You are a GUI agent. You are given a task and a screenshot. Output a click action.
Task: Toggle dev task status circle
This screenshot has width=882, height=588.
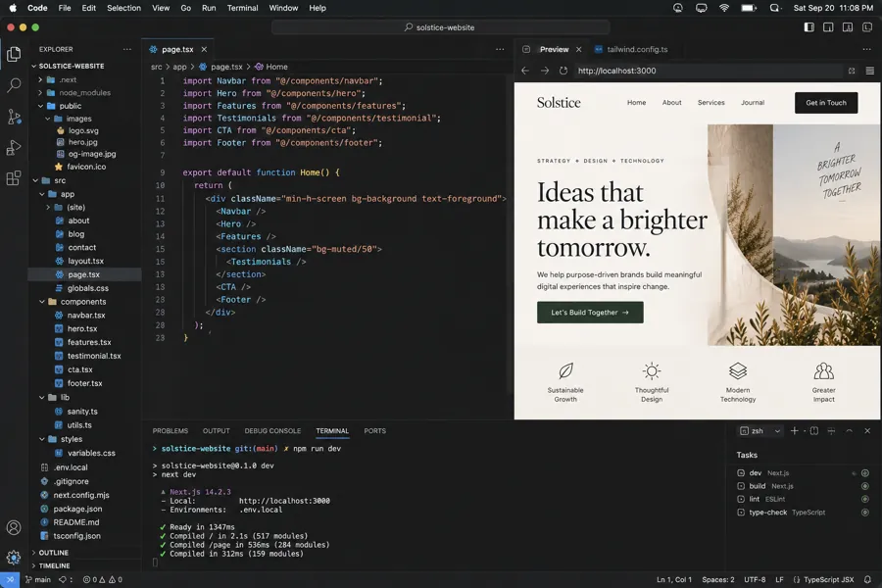(865, 473)
